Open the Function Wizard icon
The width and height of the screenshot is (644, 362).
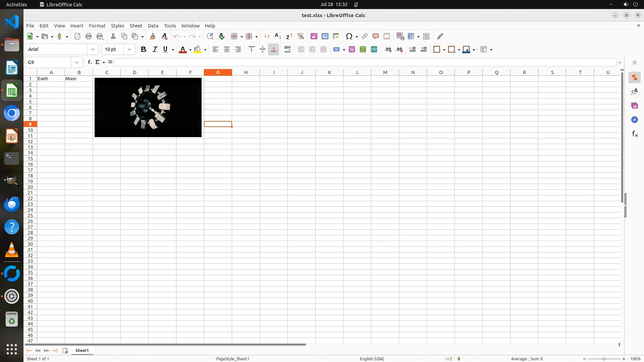pos(90,62)
